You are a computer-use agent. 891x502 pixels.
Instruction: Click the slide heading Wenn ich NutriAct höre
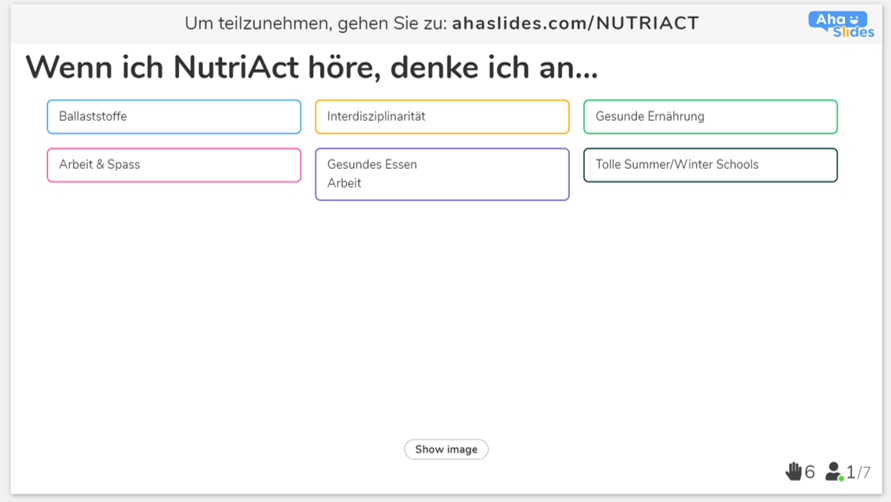311,68
